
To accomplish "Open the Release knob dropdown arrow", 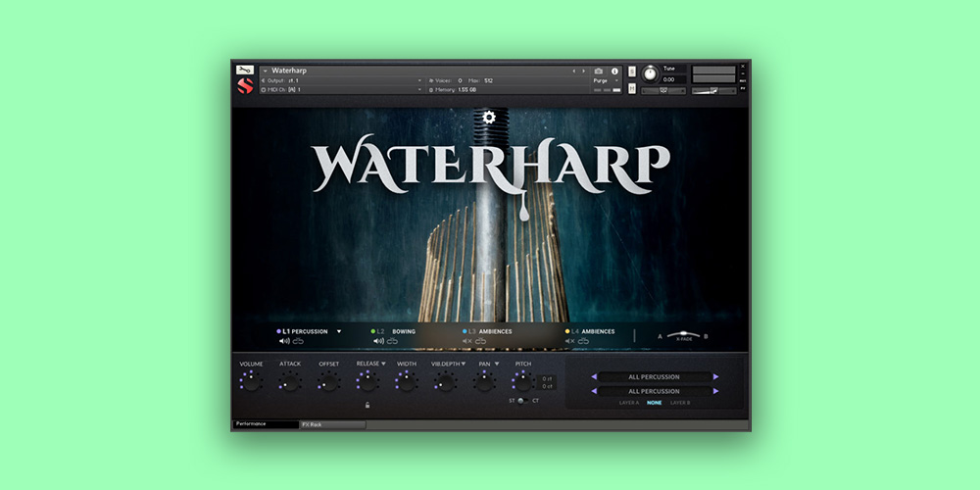I will click(x=383, y=364).
